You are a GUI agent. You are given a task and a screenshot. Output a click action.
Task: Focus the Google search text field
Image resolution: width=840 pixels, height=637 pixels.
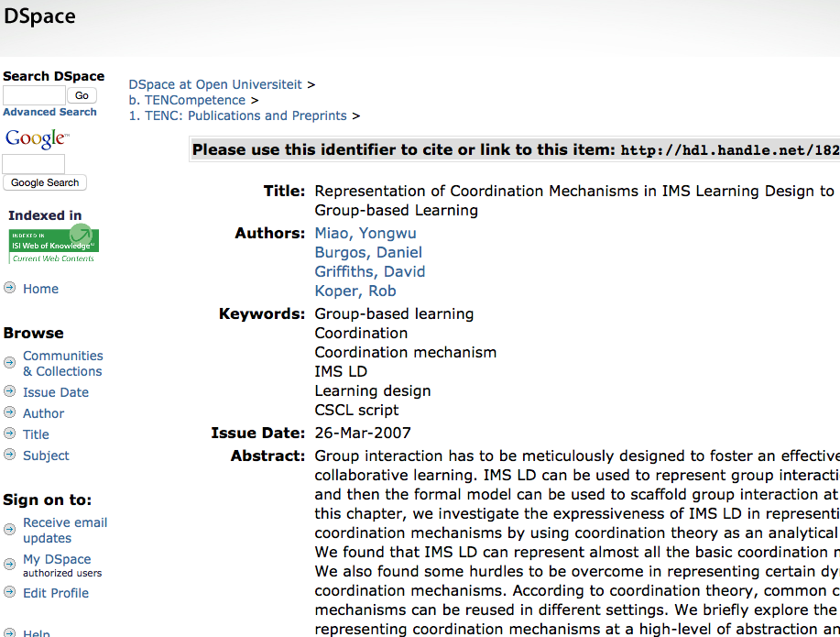click(x=34, y=164)
